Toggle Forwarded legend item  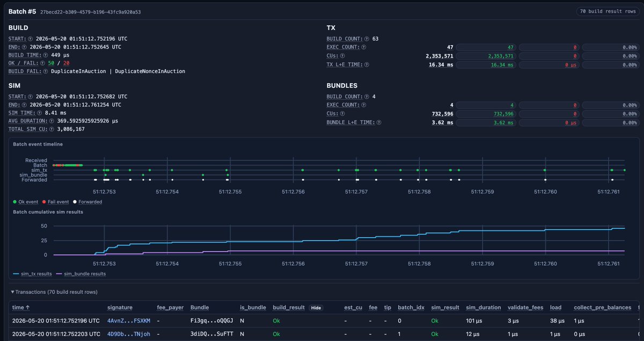(88, 202)
